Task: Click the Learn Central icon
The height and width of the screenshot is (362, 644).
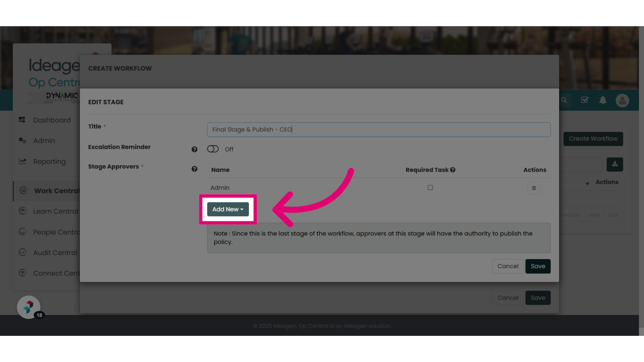Action: (x=22, y=211)
